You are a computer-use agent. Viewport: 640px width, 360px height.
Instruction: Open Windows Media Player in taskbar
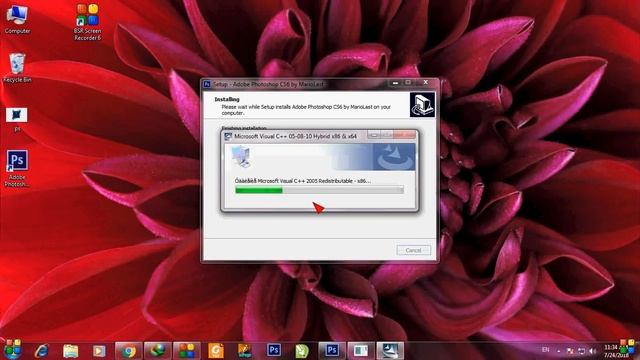99,351
